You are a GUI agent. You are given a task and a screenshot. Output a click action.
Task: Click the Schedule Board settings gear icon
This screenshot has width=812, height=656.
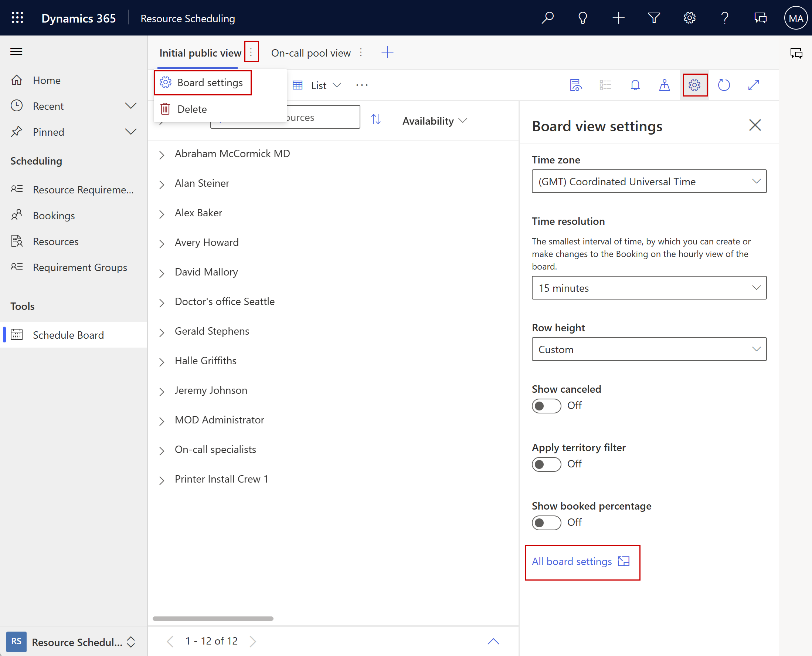(694, 85)
